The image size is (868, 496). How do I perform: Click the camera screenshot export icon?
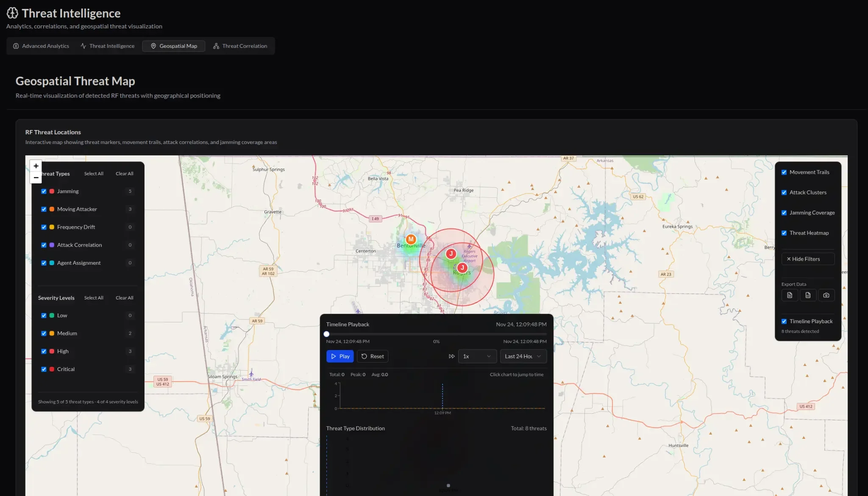[826, 295]
